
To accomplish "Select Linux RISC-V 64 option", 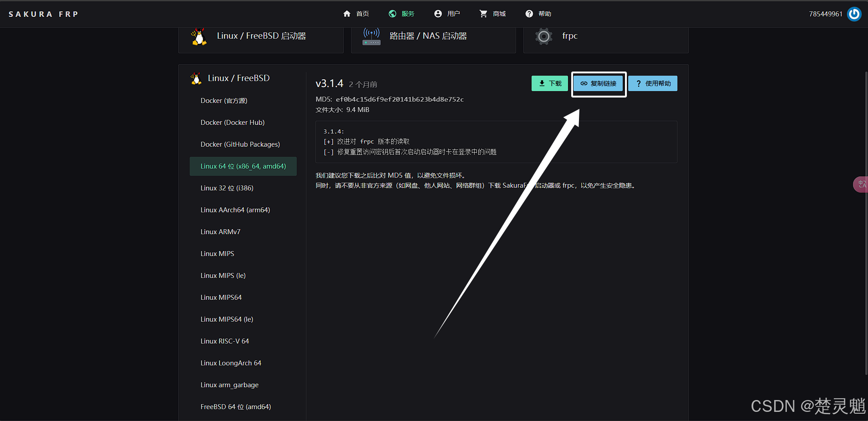I will tap(243, 341).
